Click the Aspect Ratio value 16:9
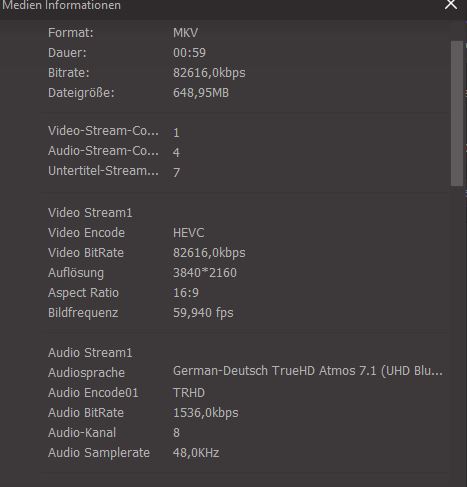 [186, 293]
